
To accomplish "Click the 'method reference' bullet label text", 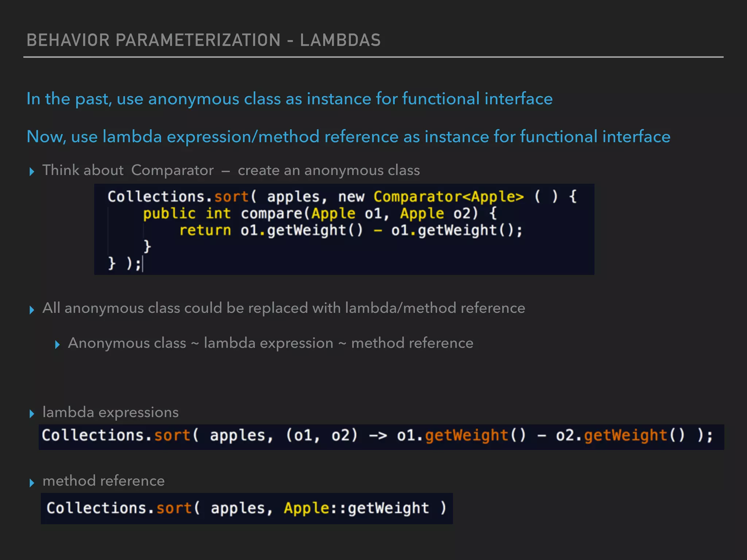I will click(x=104, y=481).
